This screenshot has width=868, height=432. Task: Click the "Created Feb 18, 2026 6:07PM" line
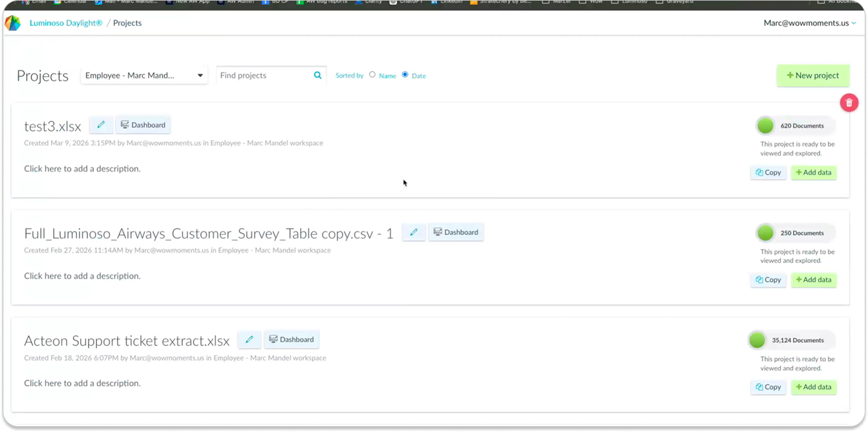coord(175,358)
